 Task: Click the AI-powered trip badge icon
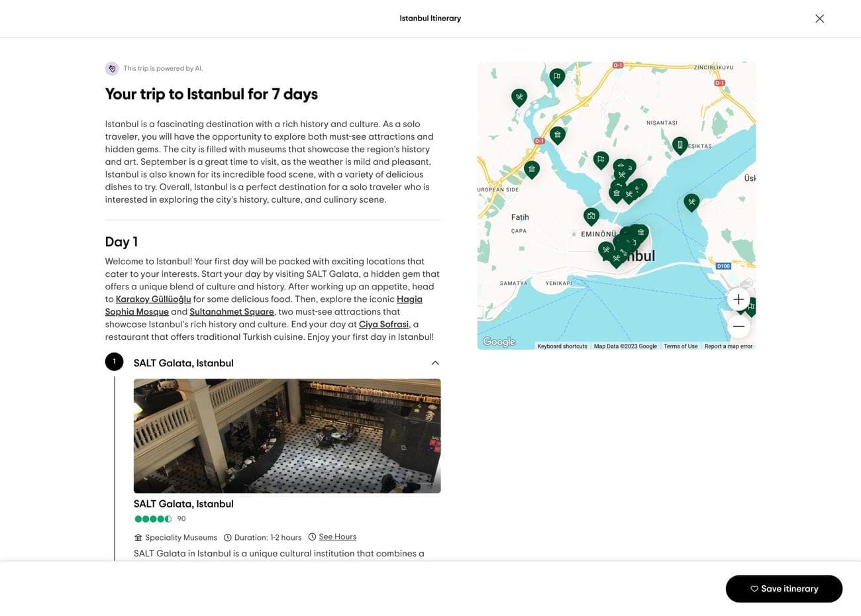coord(111,68)
